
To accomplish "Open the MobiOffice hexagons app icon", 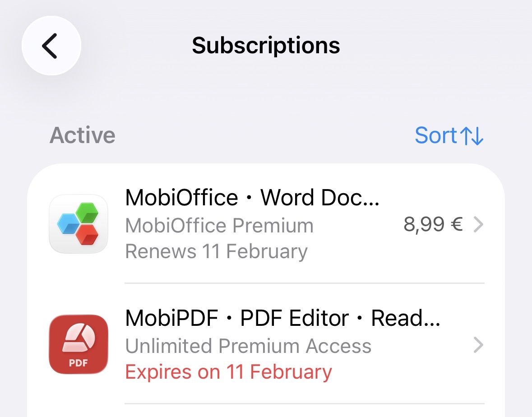I will (79, 224).
